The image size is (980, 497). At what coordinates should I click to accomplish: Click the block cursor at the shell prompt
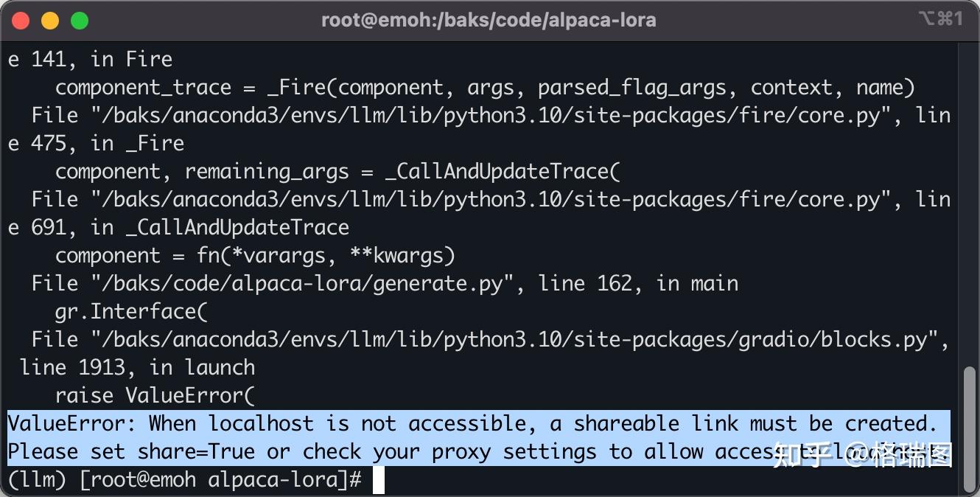click(379, 480)
